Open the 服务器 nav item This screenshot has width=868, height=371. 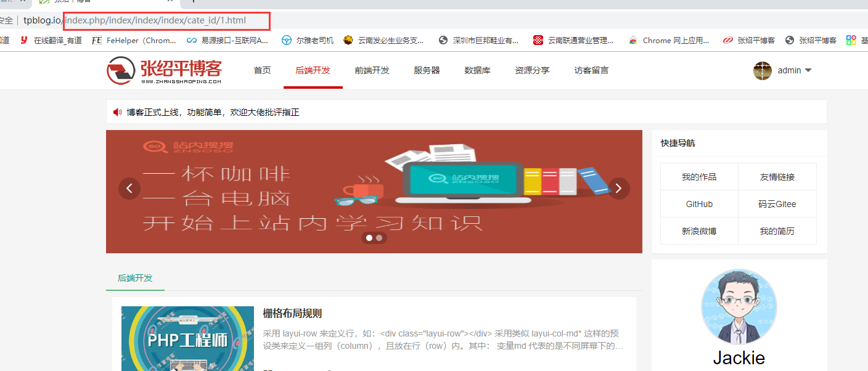427,70
